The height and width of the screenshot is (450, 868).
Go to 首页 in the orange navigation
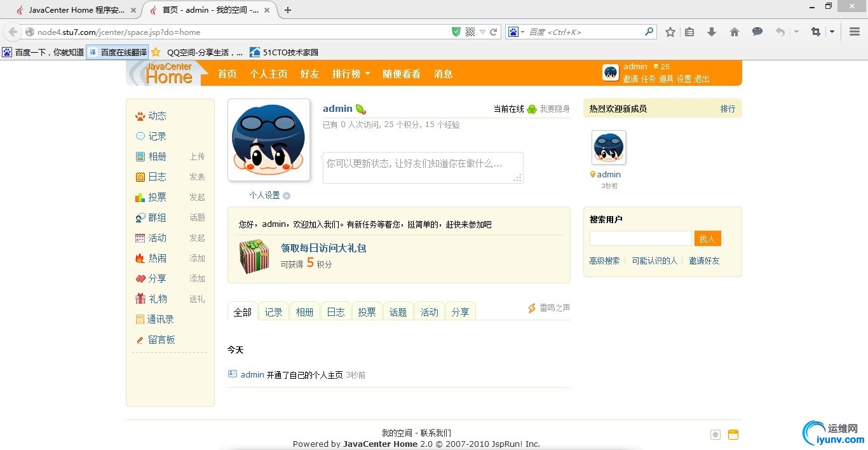[x=227, y=74]
